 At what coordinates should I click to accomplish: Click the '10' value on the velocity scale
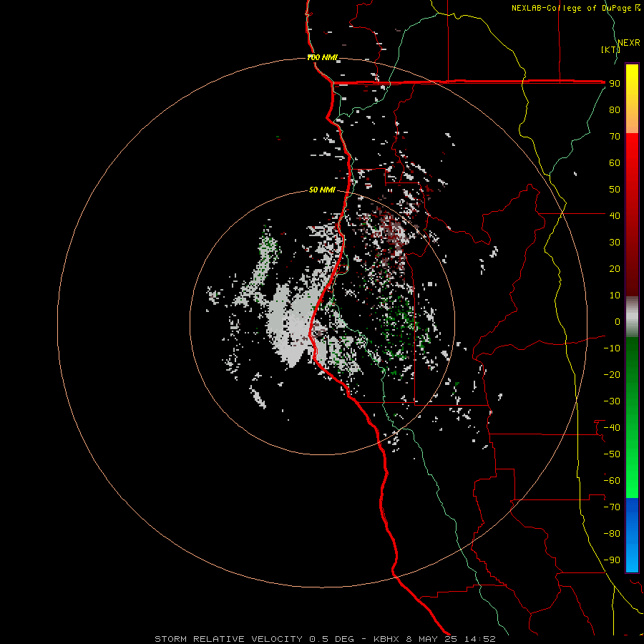point(615,296)
